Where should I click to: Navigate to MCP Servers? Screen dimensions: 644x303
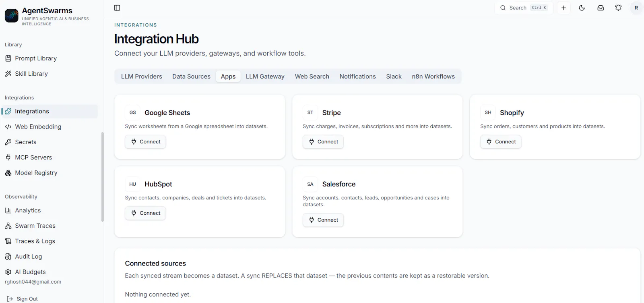point(50,157)
